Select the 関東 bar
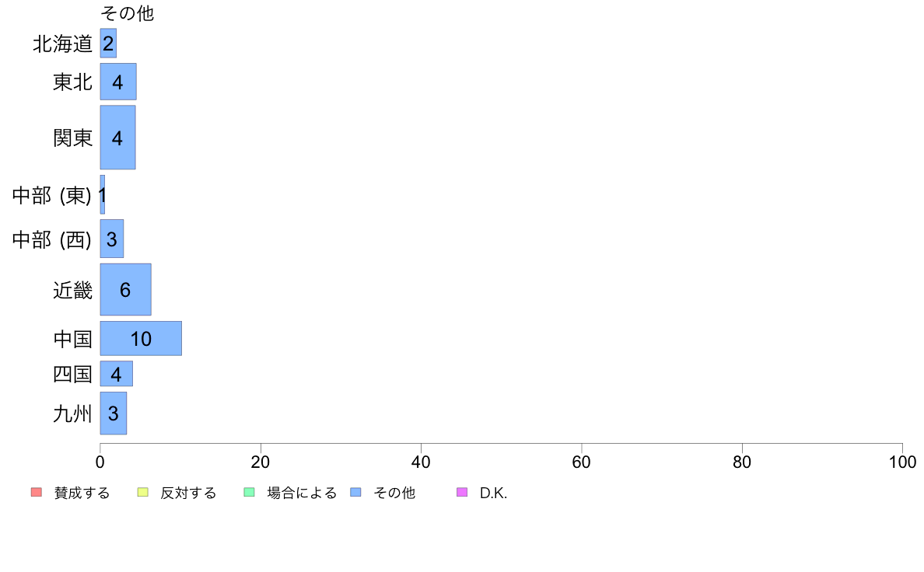The height and width of the screenshot is (572, 924). tap(118, 138)
